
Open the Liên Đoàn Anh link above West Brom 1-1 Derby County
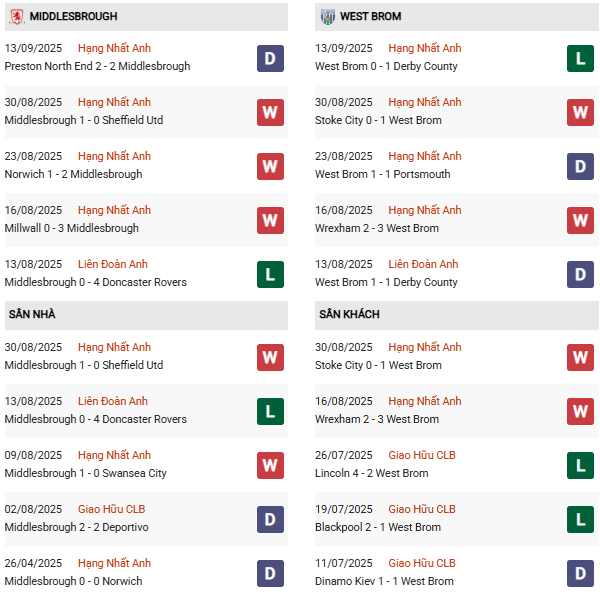tap(423, 264)
